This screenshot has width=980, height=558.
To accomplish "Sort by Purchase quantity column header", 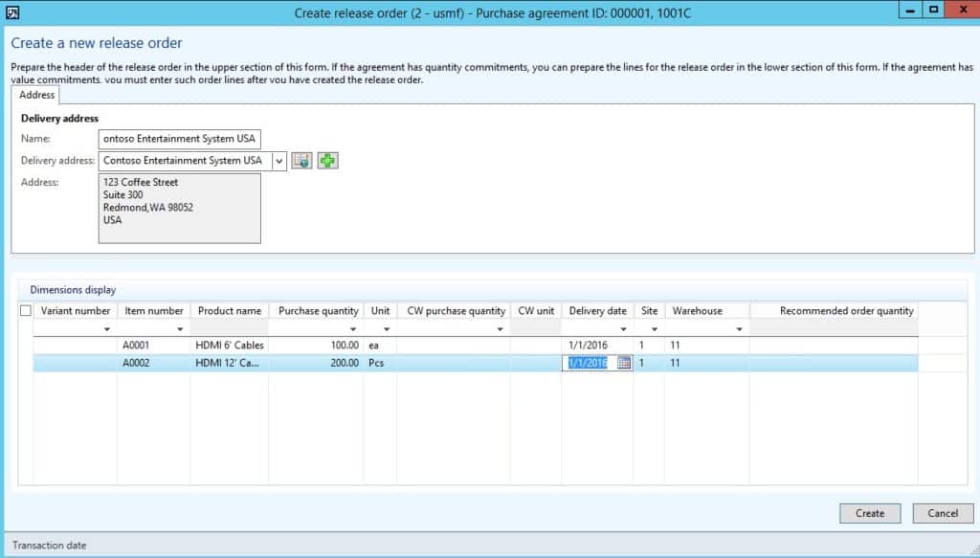I will (x=318, y=310).
